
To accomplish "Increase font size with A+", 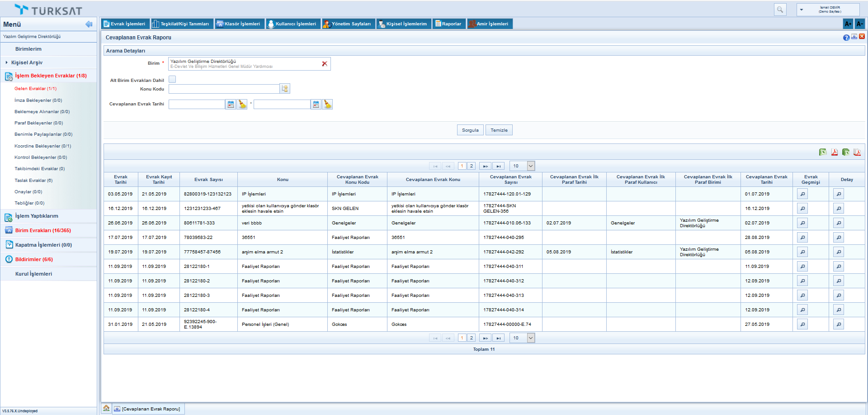I will tap(848, 24).
